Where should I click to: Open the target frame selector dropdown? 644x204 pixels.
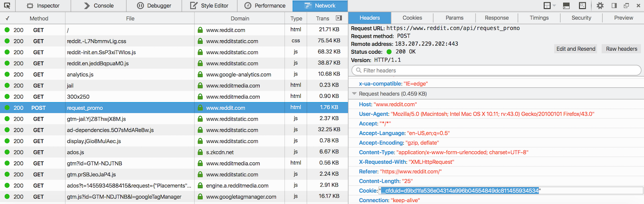click(x=549, y=6)
